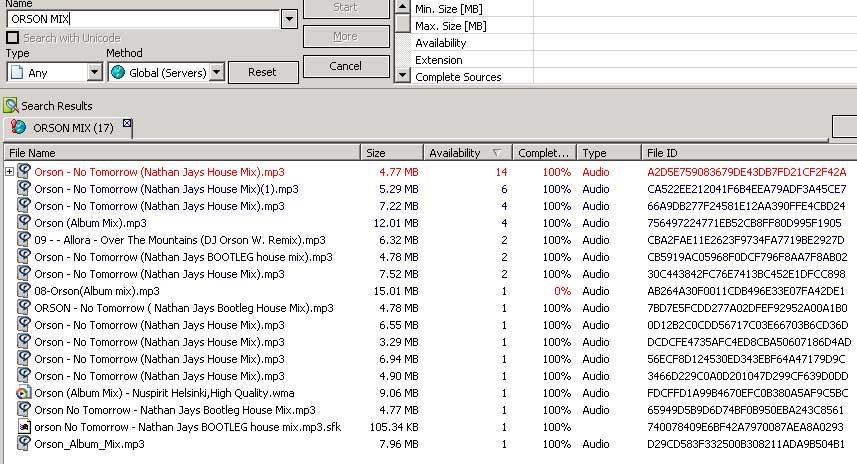Click audio icon of 65949D5B file row

point(24,408)
